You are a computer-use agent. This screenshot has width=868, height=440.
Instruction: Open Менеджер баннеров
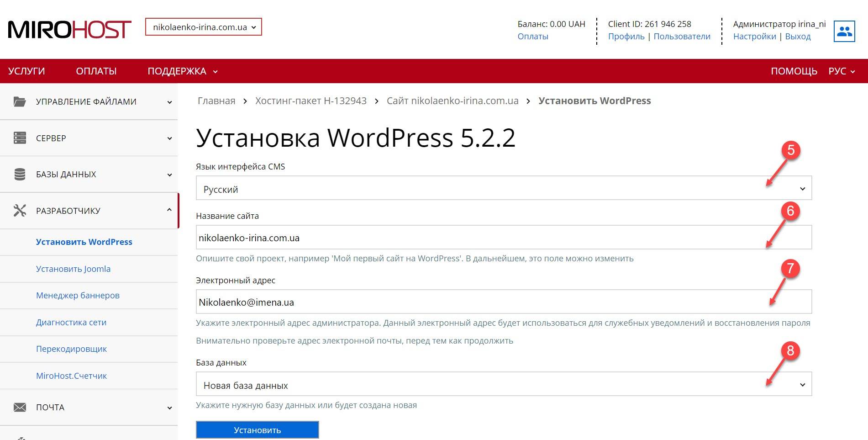tap(78, 295)
